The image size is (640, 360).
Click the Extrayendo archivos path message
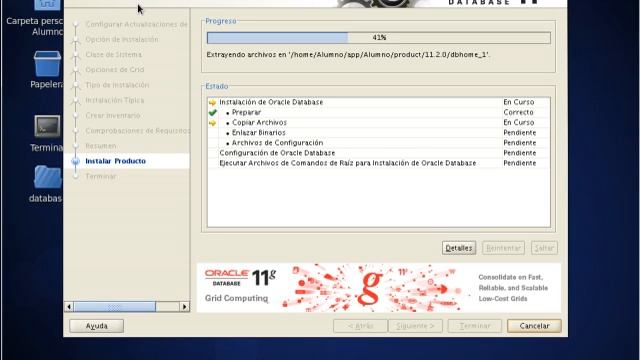tap(348, 55)
